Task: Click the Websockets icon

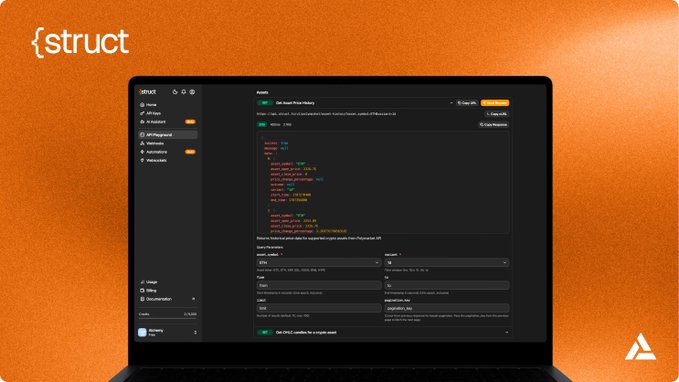Action: click(x=142, y=161)
